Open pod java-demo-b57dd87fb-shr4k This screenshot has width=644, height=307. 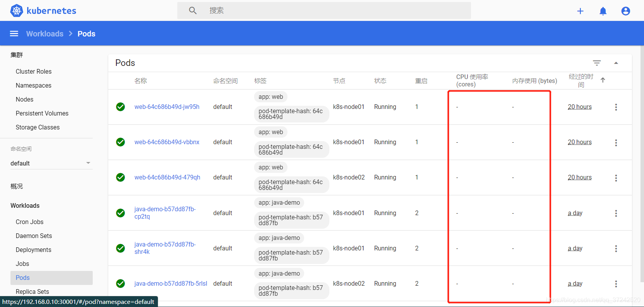165,248
